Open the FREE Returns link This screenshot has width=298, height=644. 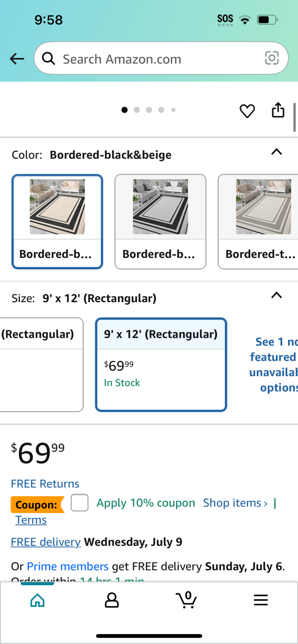pos(45,484)
